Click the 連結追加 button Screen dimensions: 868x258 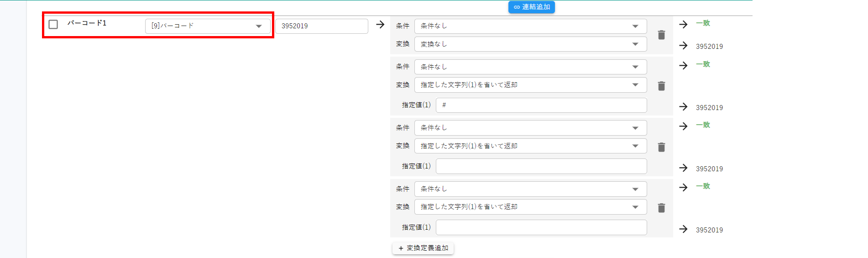(532, 7)
